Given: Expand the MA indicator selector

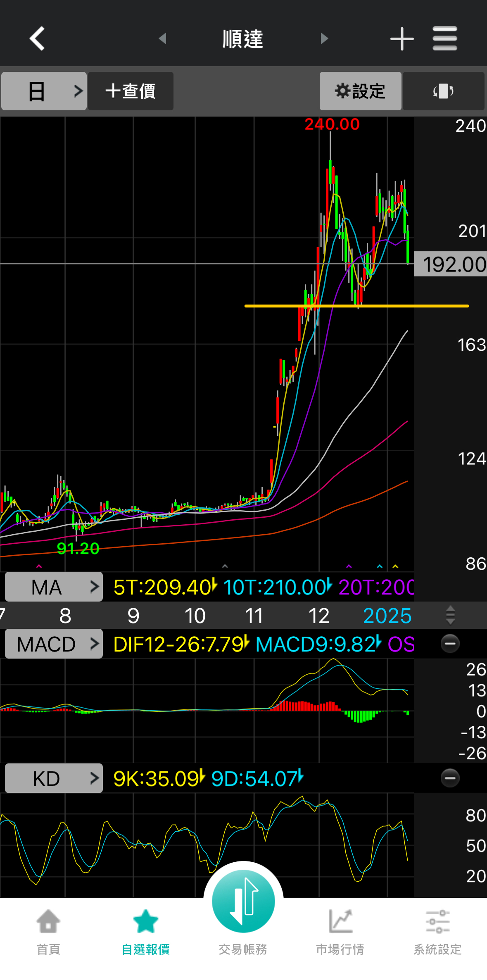Looking at the screenshot, I should click(54, 587).
